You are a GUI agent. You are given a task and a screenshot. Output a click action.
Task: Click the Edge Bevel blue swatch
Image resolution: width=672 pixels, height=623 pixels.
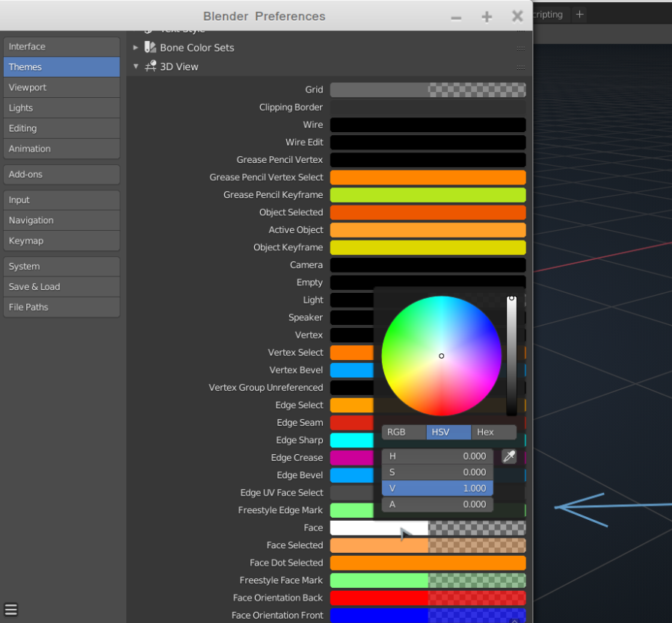click(351, 475)
